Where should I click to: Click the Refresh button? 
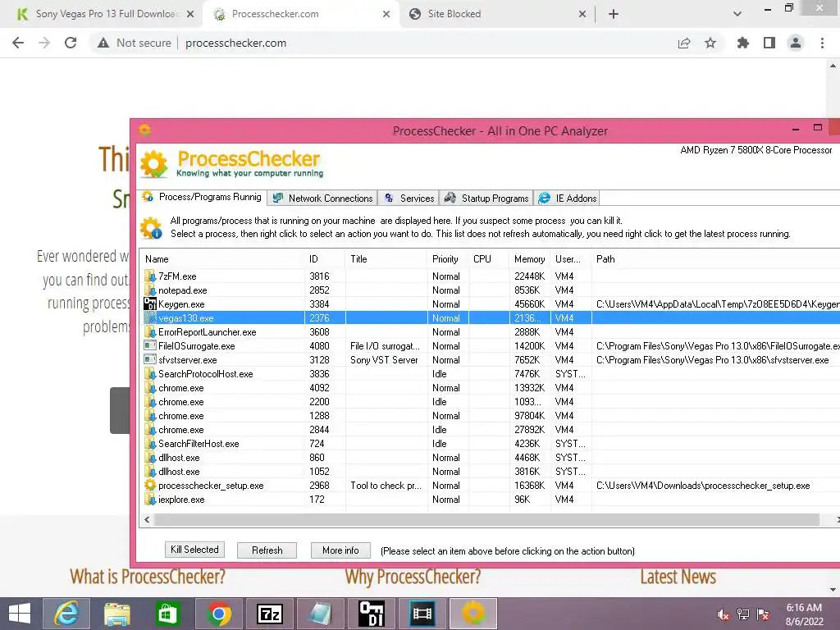[x=267, y=550]
